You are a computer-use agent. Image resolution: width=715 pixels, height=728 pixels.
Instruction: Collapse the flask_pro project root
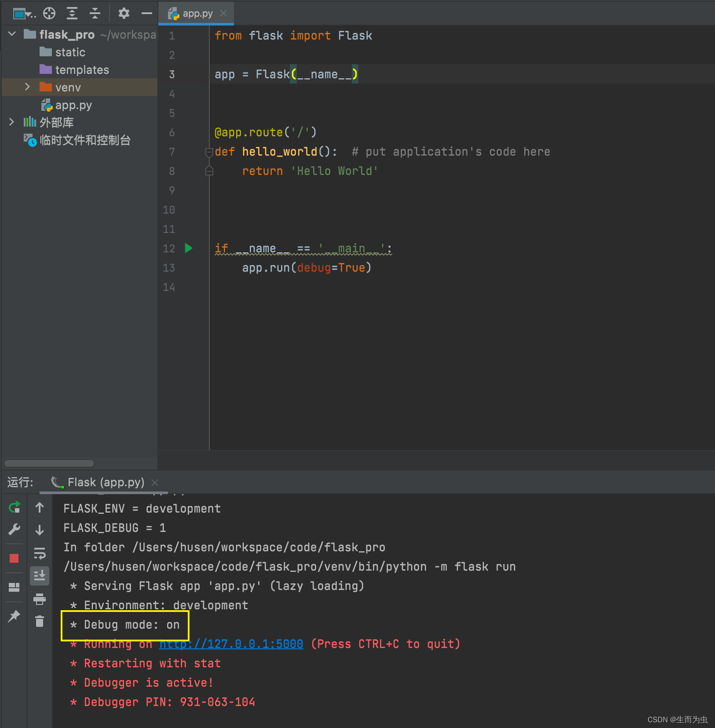pyautogui.click(x=12, y=34)
